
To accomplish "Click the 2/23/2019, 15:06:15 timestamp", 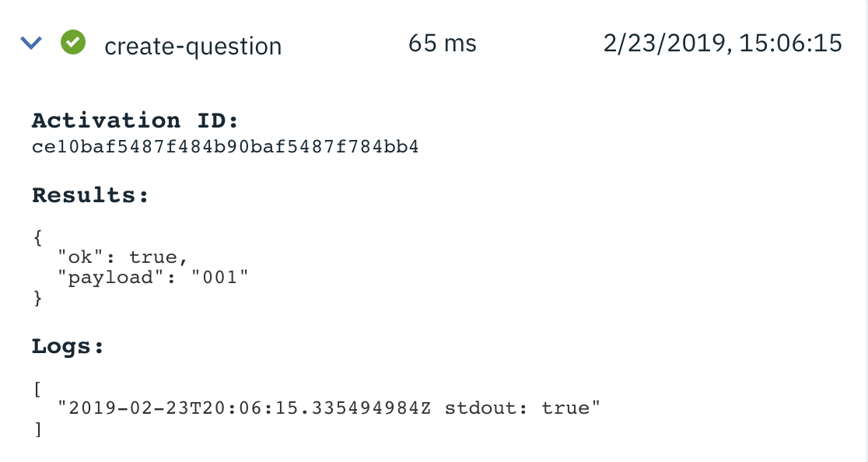I will (x=723, y=43).
